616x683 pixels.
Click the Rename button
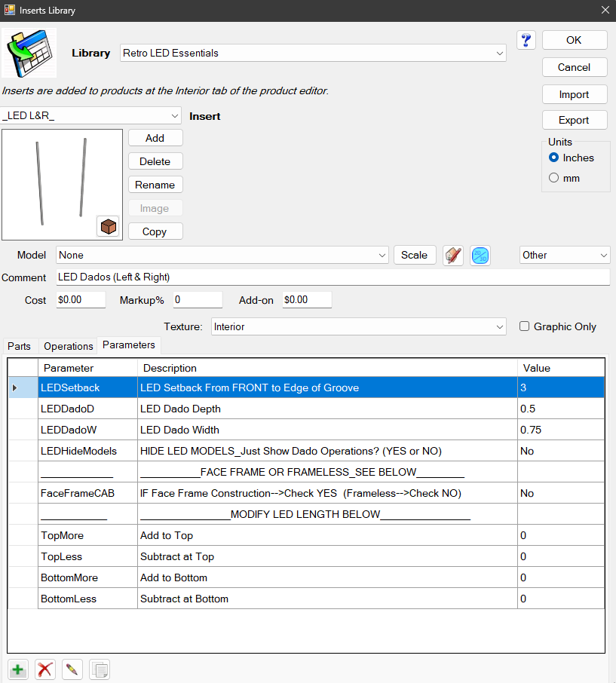click(x=155, y=185)
